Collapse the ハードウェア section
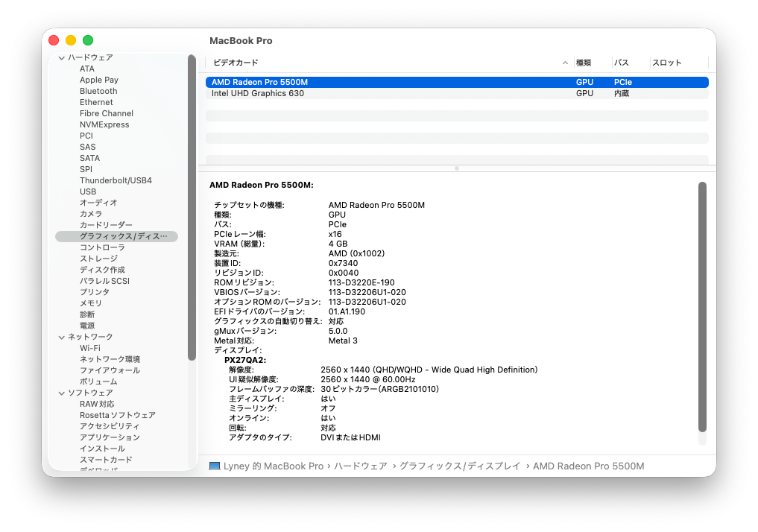 pyautogui.click(x=61, y=58)
